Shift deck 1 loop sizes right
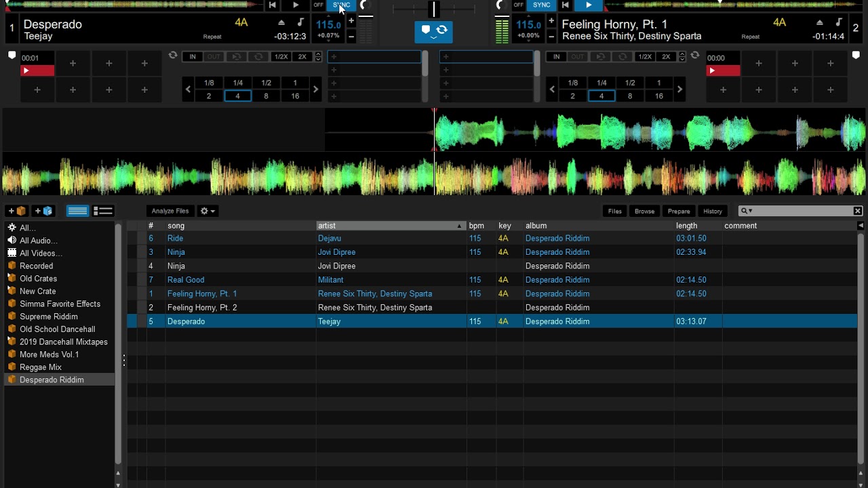This screenshot has height=488, width=868. click(x=315, y=89)
